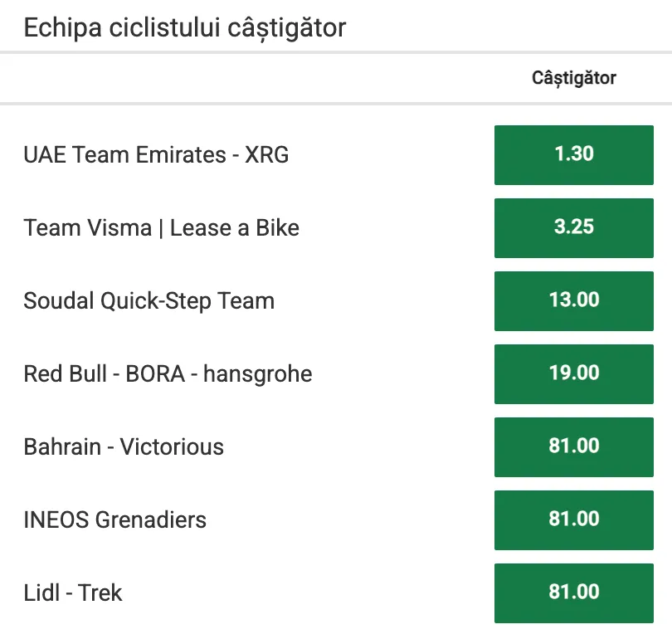This screenshot has height=634, width=672.
Task: Select the 81.00 odds for Bahrain - Victorious
Action: pos(574,446)
